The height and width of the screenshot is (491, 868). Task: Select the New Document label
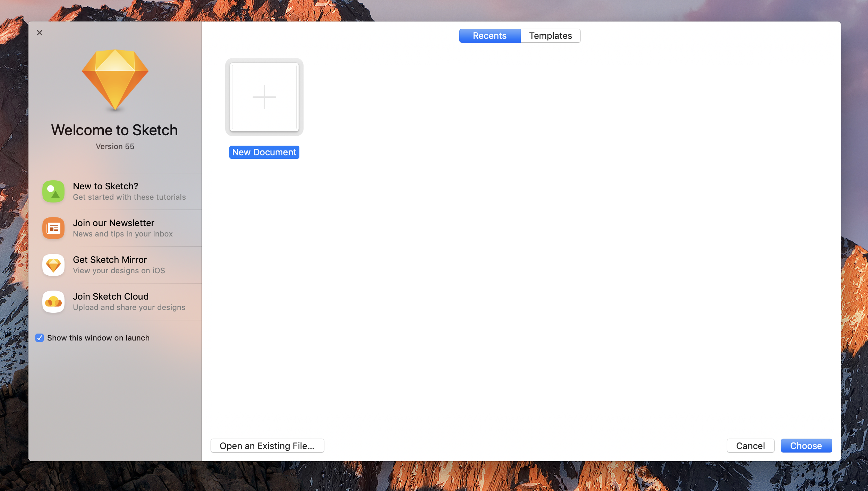pyautogui.click(x=264, y=152)
